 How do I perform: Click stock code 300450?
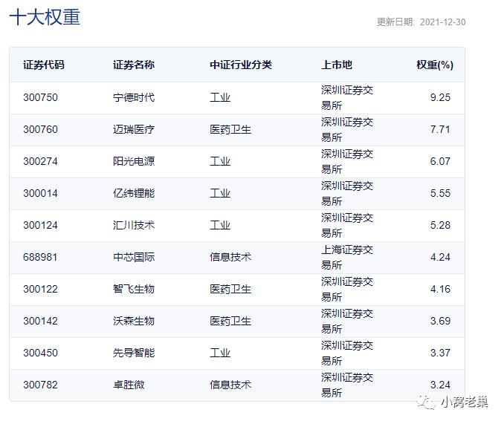pos(40,353)
